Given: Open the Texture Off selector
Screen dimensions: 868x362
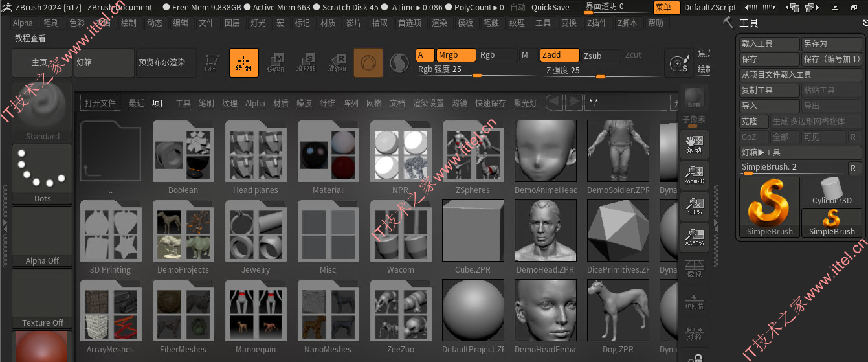Looking at the screenshot, I should tap(42, 298).
